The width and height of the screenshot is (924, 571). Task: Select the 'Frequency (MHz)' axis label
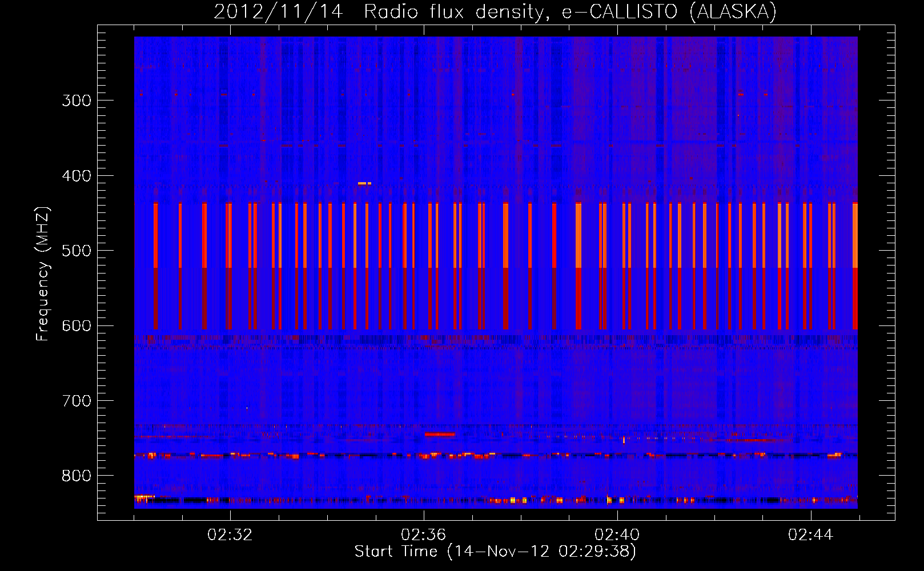pyautogui.click(x=42, y=274)
